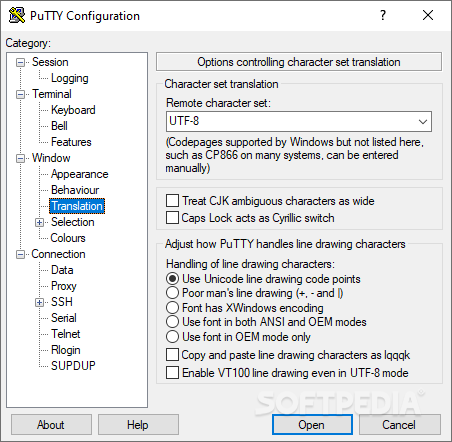
Task: Click the Cancel button
Action: click(399, 425)
